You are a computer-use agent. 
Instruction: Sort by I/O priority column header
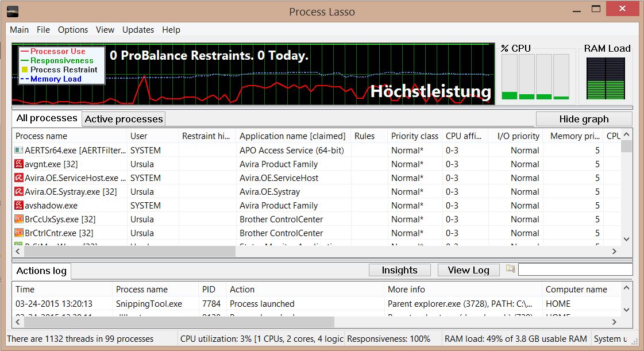tap(516, 136)
